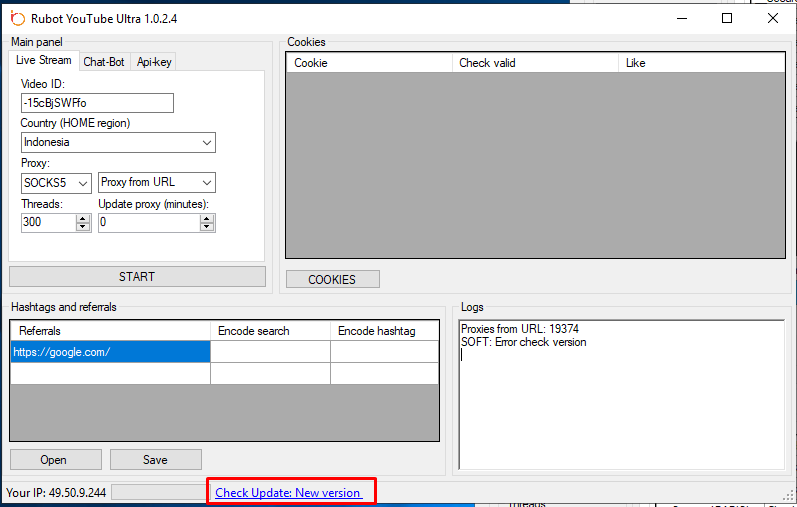This screenshot has width=797, height=507.
Task: Click the Open button under referrals
Action: [55, 460]
